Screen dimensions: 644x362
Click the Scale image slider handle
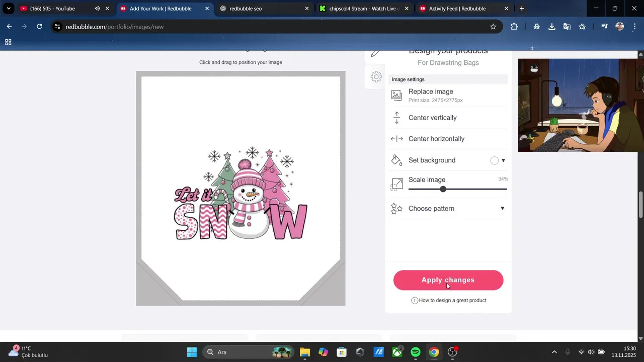coord(443,189)
